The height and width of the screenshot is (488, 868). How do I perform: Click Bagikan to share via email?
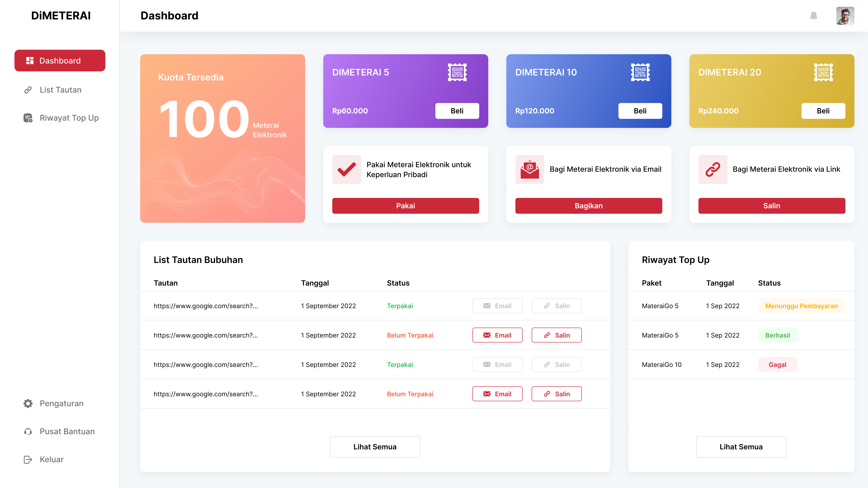point(588,206)
